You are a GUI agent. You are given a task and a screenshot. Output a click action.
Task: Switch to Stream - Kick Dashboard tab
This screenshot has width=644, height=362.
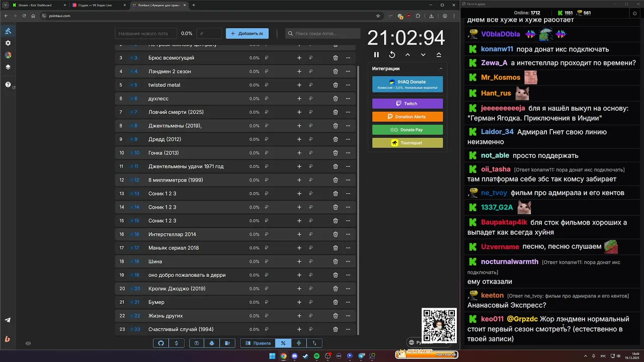[x=38, y=5]
